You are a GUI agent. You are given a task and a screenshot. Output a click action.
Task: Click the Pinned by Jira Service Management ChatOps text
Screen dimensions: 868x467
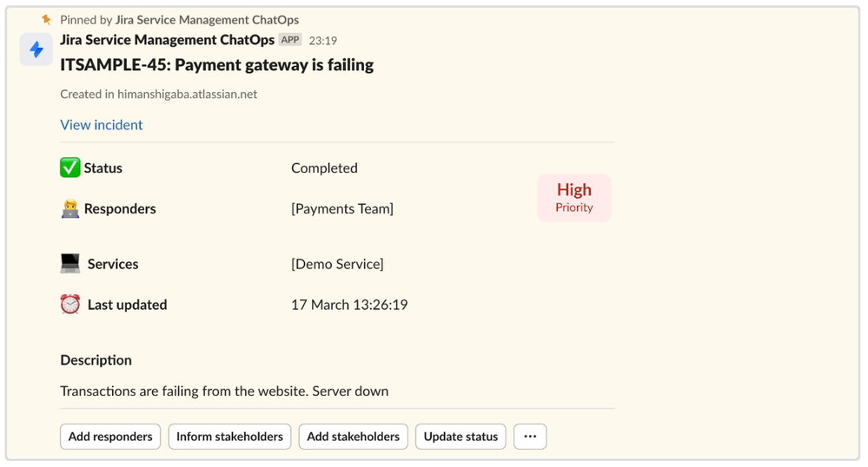[179, 20]
